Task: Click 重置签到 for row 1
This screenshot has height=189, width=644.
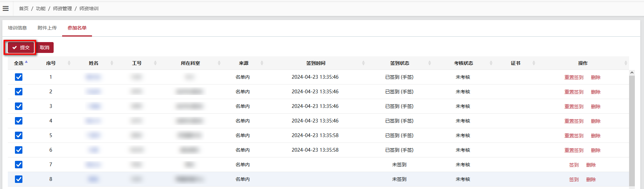Action: click(x=574, y=77)
